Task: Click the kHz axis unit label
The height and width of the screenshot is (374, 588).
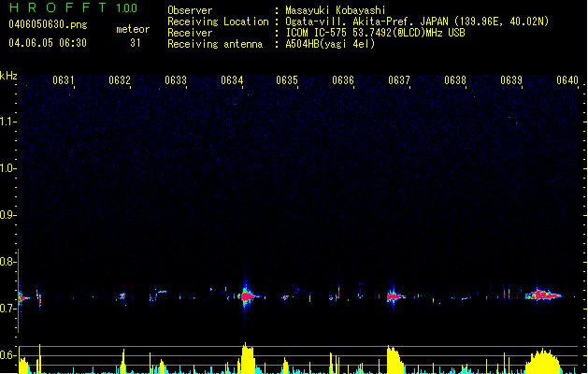Action: click(x=8, y=76)
